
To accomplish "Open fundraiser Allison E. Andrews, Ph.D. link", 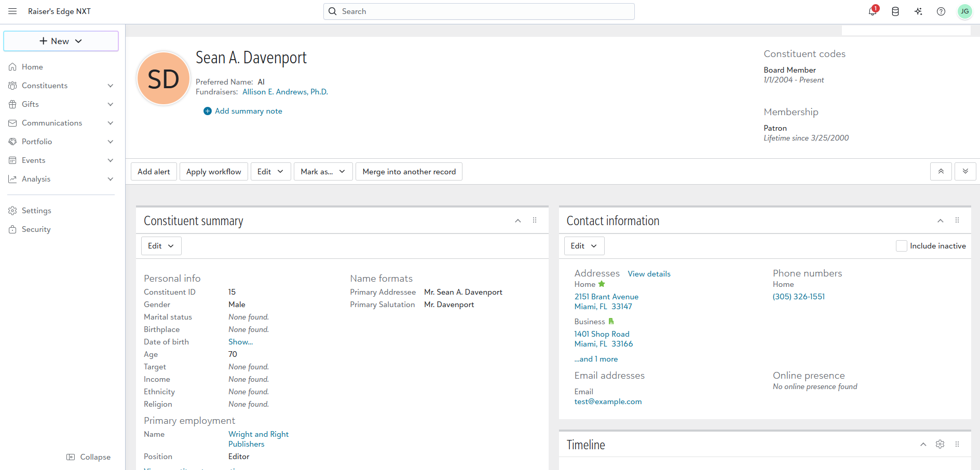I will coord(285,92).
